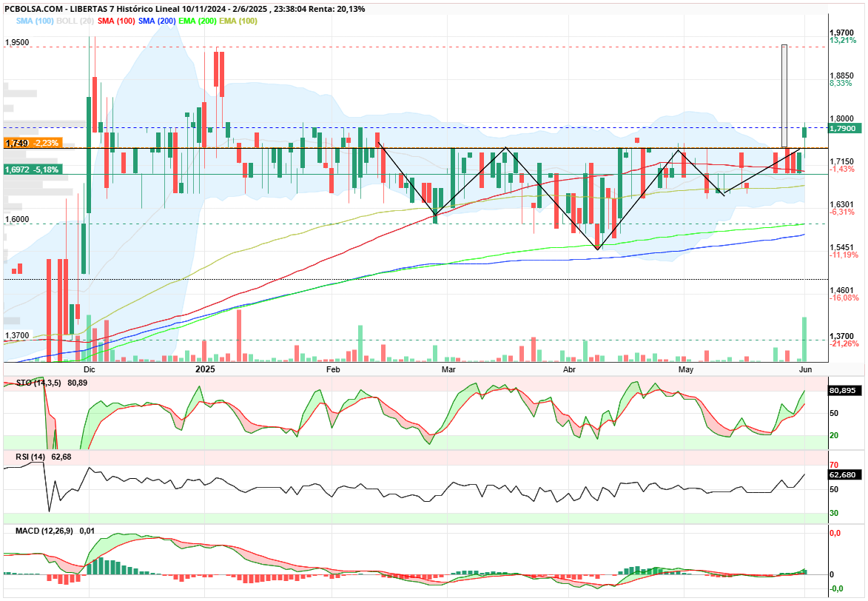Toggle the blue SMA (200) legend entry
The image size is (868, 601).
tap(157, 21)
